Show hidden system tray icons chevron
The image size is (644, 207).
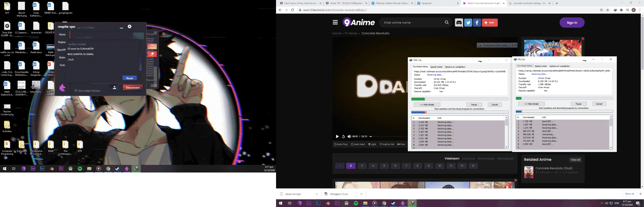coord(602,203)
